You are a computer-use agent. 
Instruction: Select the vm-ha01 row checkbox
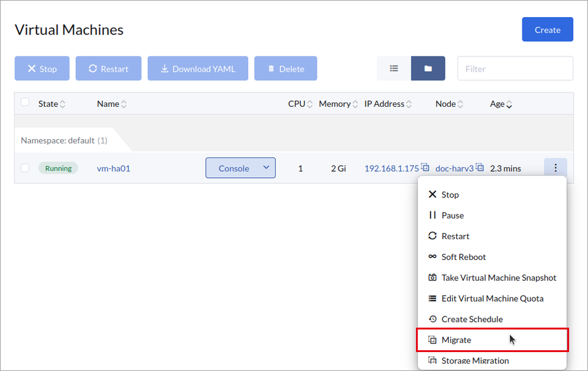[25, 168]
